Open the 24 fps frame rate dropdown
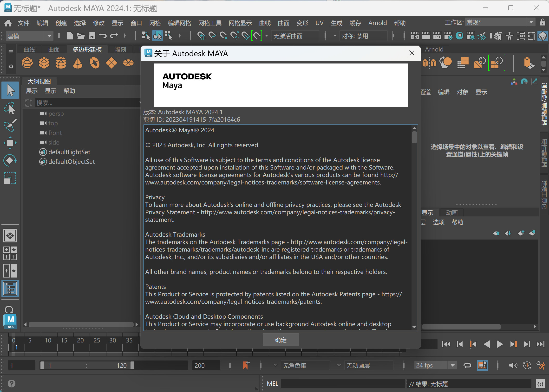This screenshot has height=392, width=549. [435, 365]
